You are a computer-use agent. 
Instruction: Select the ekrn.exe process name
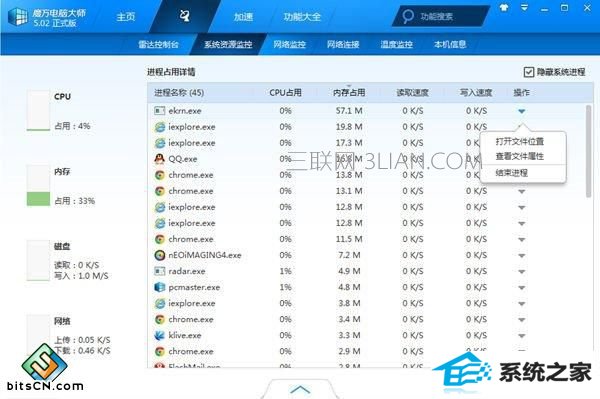click(185, 111)
